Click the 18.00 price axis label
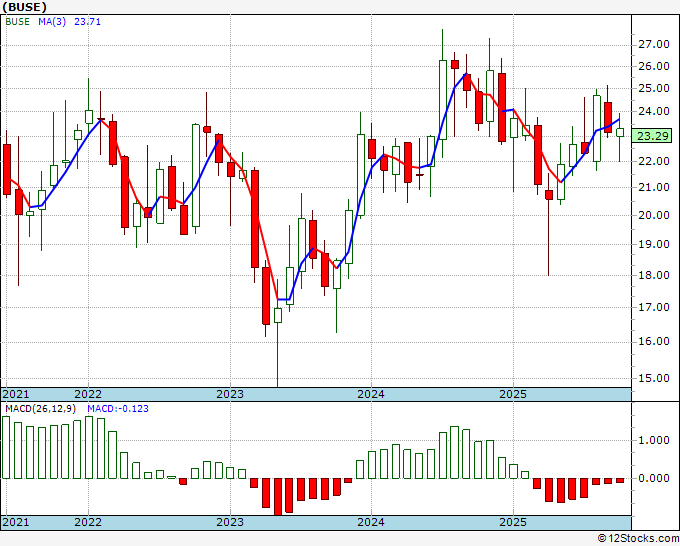The width and height of the screenshot is (680, 546). (654, 275)
